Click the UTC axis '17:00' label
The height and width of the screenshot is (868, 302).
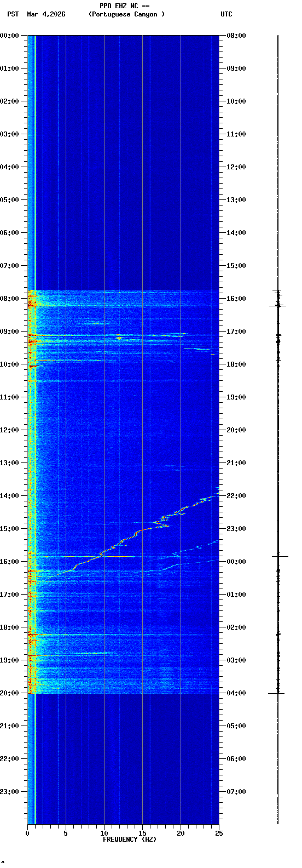pyautogui.click(x=236, y=332)
